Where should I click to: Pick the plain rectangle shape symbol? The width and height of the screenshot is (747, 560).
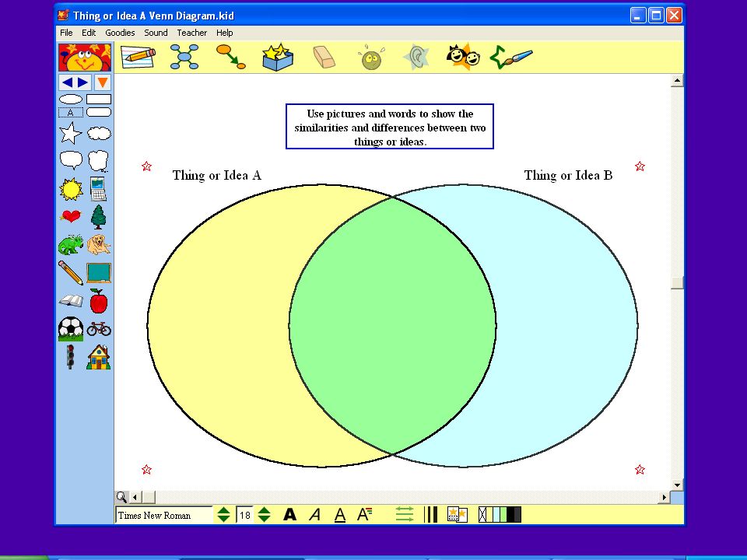click(x=99, y=99)
